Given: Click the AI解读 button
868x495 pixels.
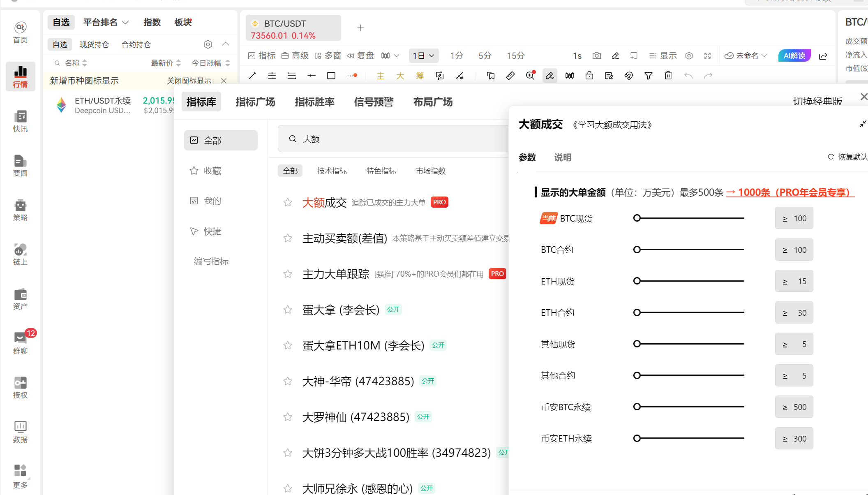Looking at the screenshot, I should pyautogui.click(x=794, y=56).
